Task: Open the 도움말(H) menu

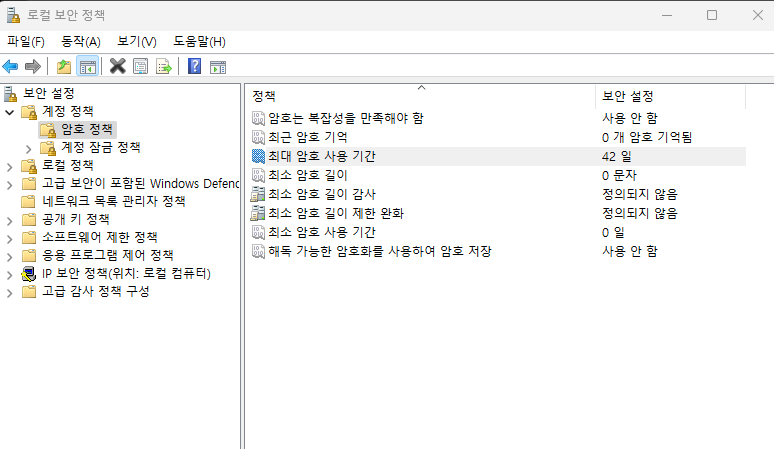Action: tap(199, 41)
